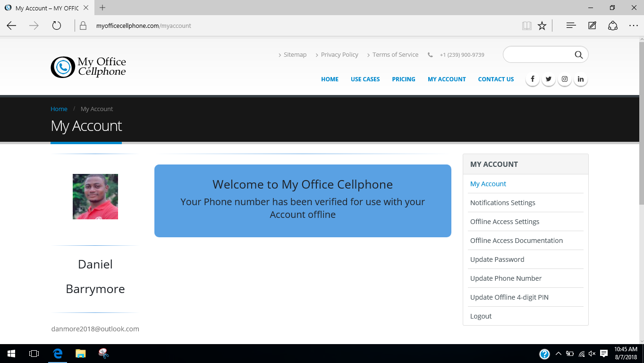Open Offline Access Documentation

tap(517, 241)
